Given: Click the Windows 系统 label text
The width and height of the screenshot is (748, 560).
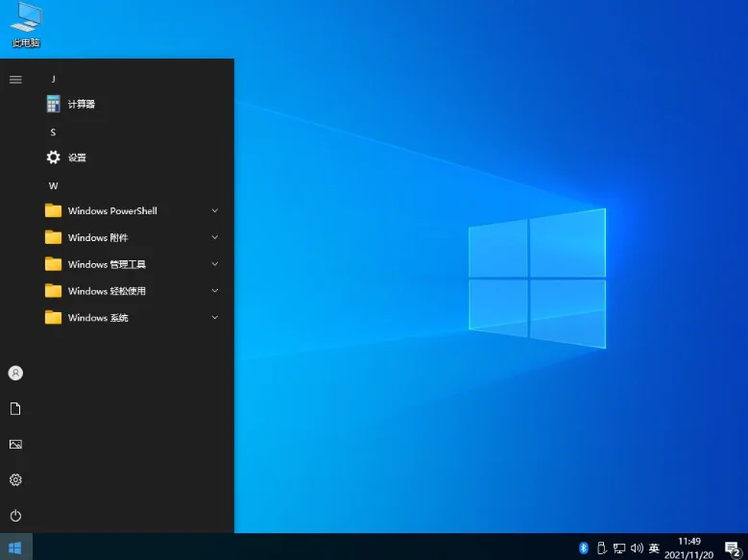Looking at the screenshot, I should click(98, 318).
